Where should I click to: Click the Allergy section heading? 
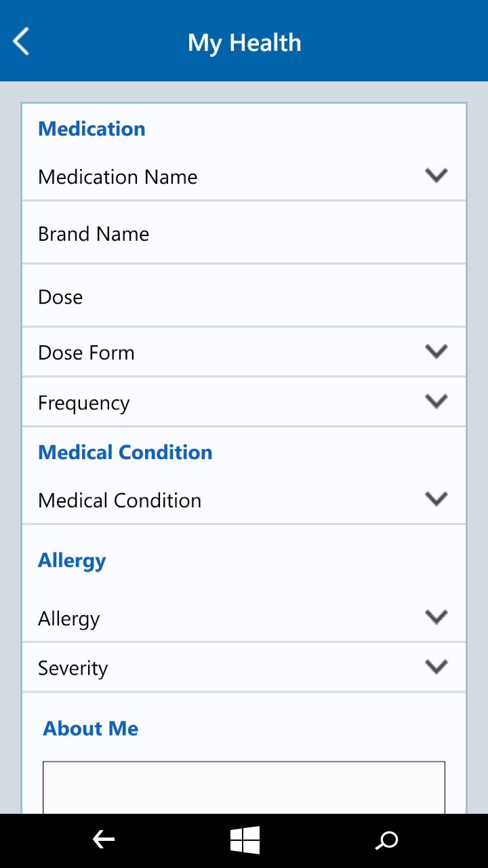pyautogui.click(x=72, y=561)
